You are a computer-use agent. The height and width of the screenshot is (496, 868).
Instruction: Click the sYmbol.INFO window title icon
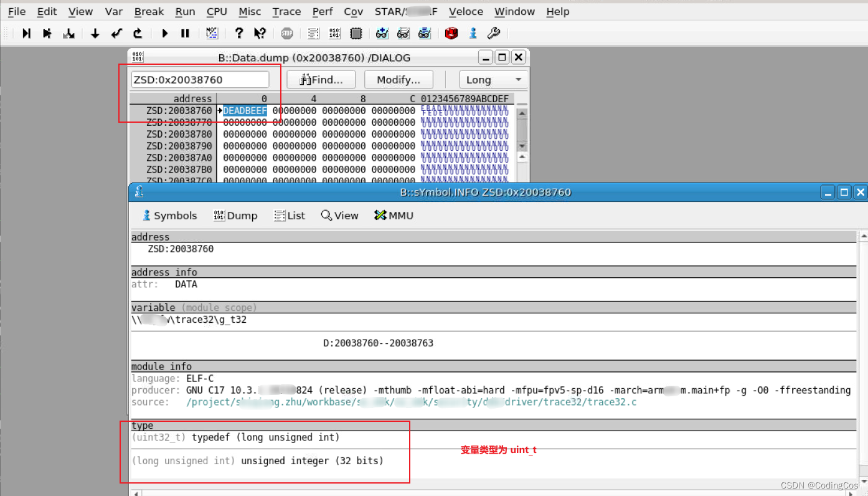coord(139,192)
